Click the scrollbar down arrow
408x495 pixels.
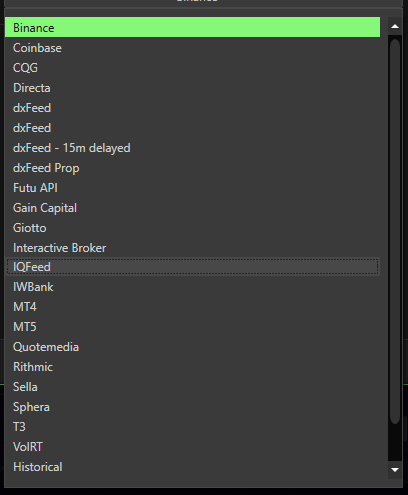click(x=395, y=470)
